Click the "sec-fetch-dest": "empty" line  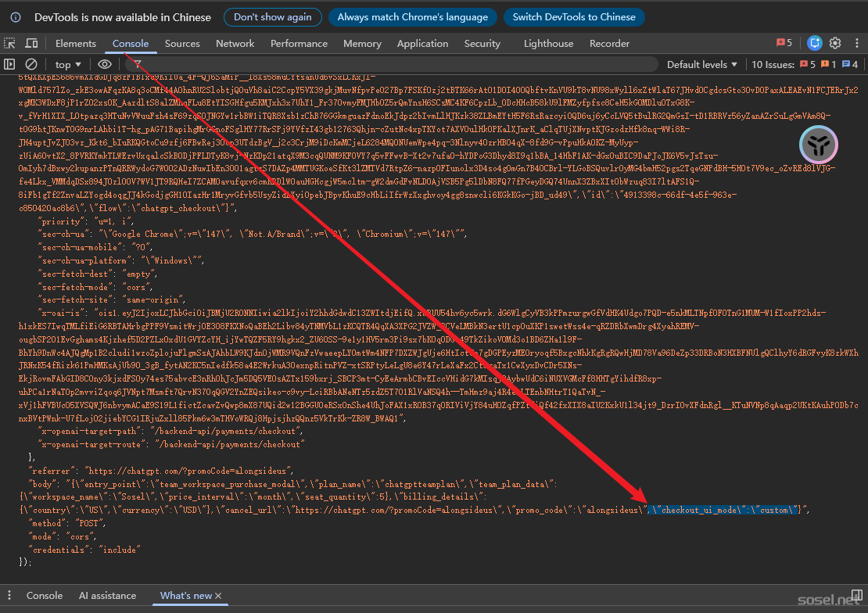[x=98, y=274]
